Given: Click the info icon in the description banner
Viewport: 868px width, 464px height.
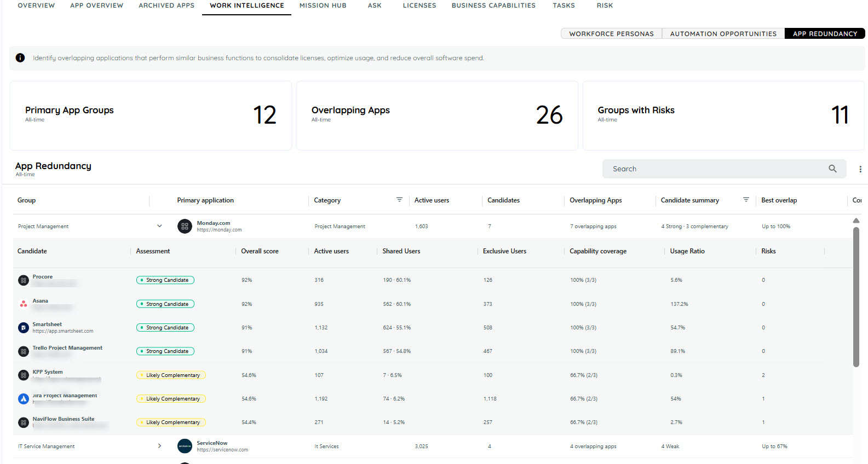Looking at the screenshot, I should pyautogui.click(x=20, y=57).
